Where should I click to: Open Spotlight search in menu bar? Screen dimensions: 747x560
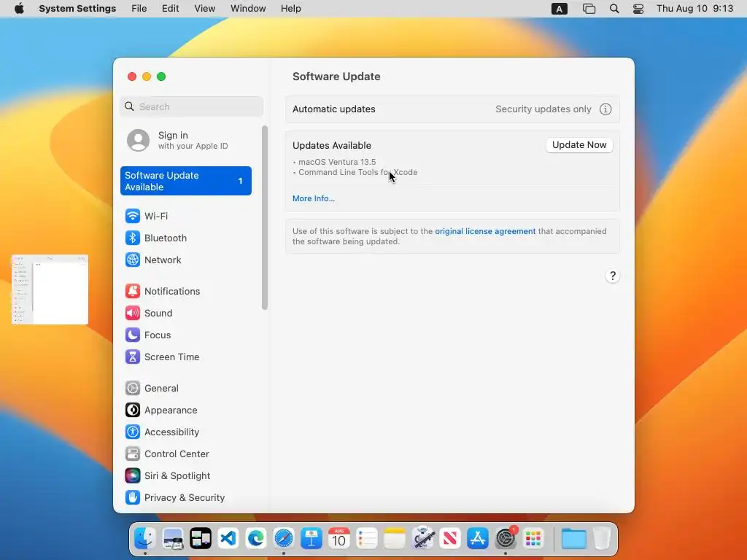[614, 9]
